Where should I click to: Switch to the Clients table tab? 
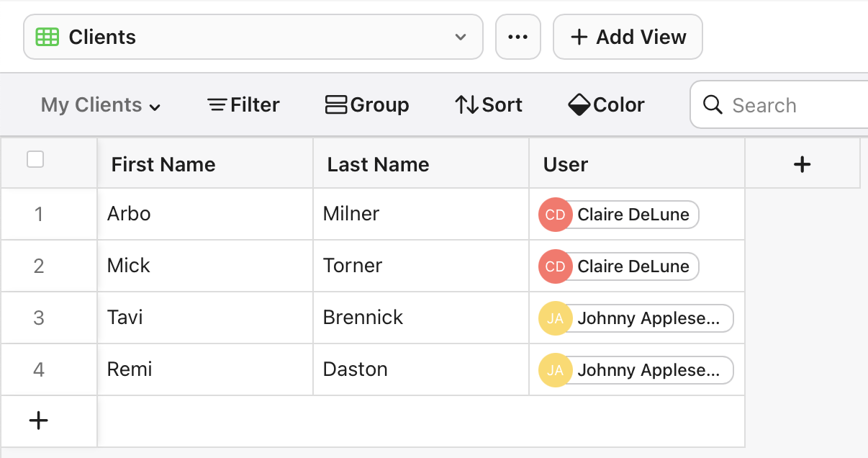[x=101, y=37]
